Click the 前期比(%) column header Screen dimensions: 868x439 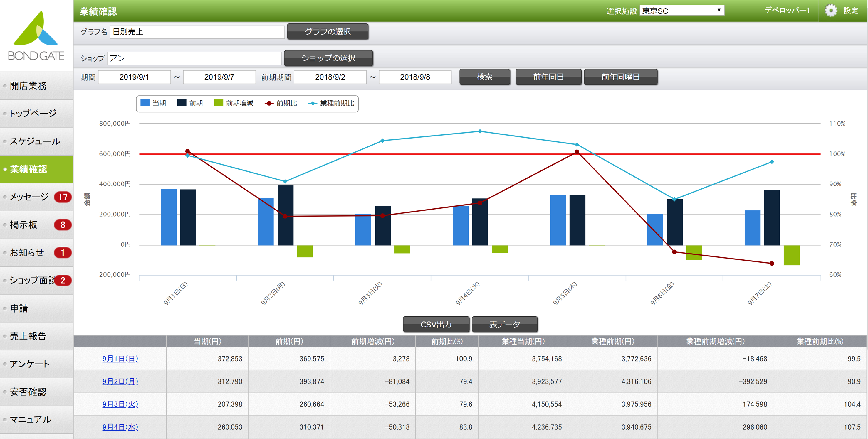point(447,341)
